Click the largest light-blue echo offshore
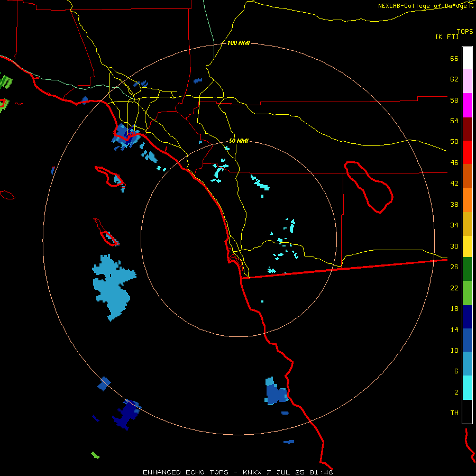 point(113,288)
